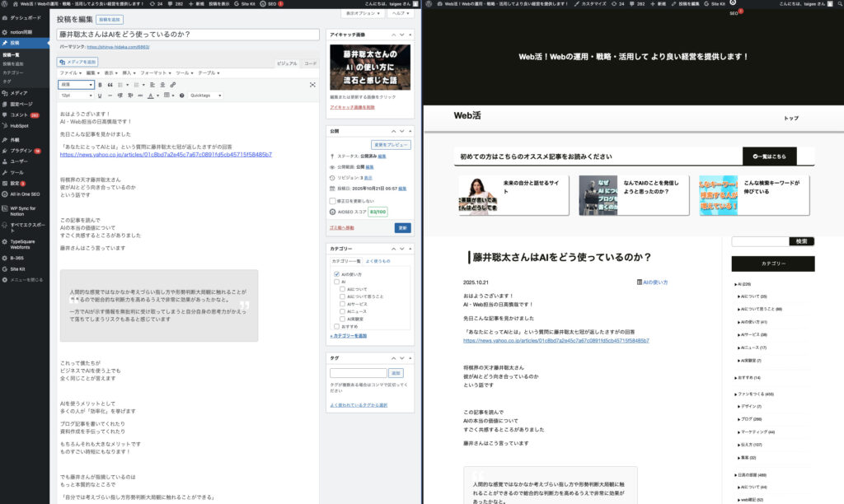Click the blockquote icon in the editor toolbar

(110, 84)
